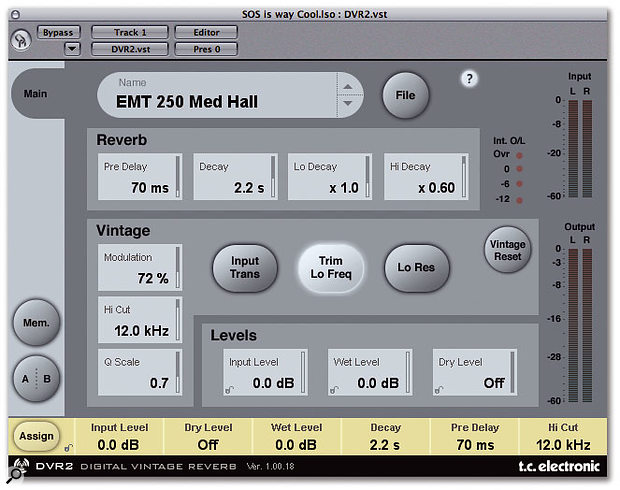Click the lock icon beside Assign button
The width and height of the screenshot is (620, 490).
[x=69, y=448]
